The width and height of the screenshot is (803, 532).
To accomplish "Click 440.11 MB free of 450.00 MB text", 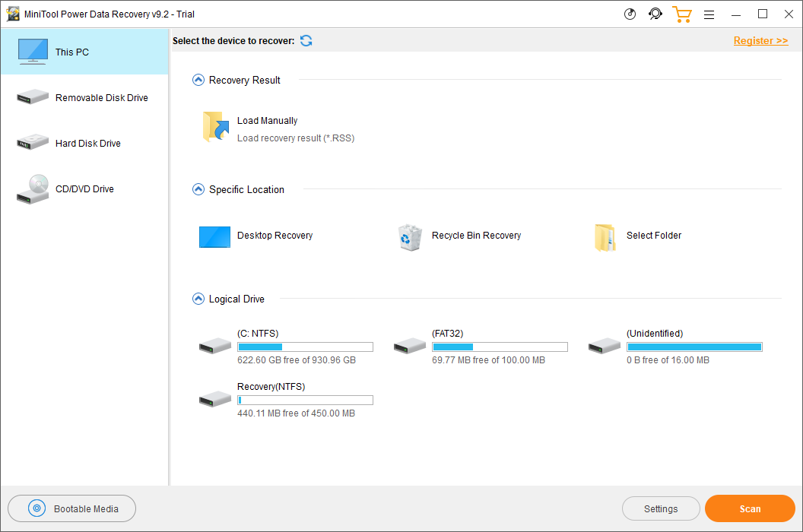I will (x=296, y=413).
